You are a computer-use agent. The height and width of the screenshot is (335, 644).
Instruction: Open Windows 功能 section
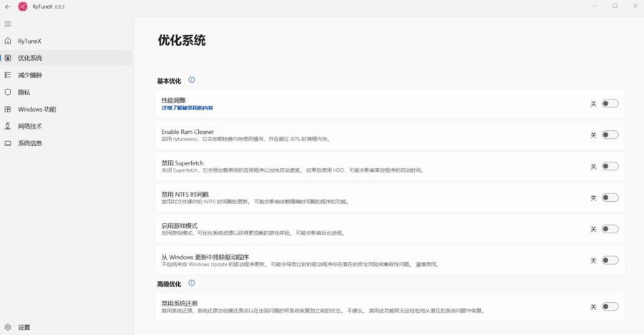point(66,109)
